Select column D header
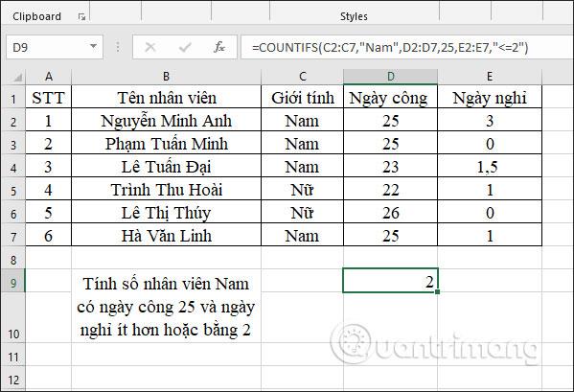Viewport: 574px width, 392px height. pos(391,77)
